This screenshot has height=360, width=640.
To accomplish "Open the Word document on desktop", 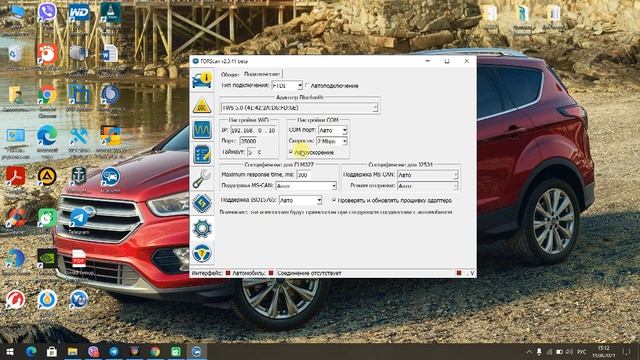I will tap(109, 54).
